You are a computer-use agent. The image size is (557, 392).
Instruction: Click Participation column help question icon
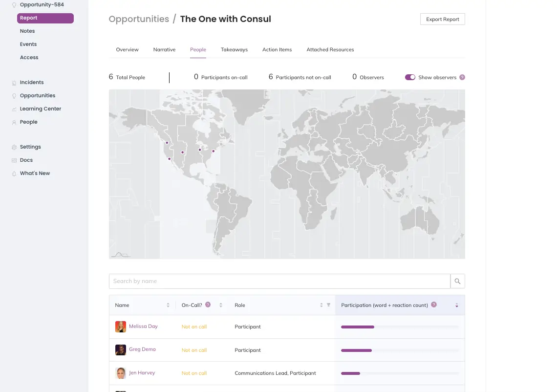coord(434,305)
